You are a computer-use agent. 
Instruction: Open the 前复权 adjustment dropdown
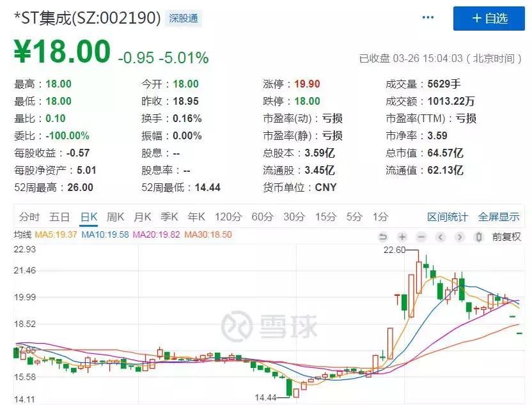click(506, 238)
